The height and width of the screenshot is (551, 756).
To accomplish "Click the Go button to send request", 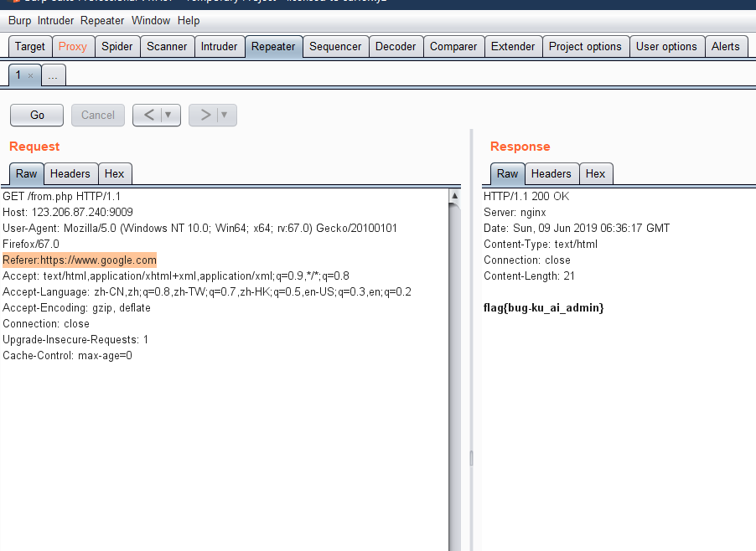I will (37, 115).
